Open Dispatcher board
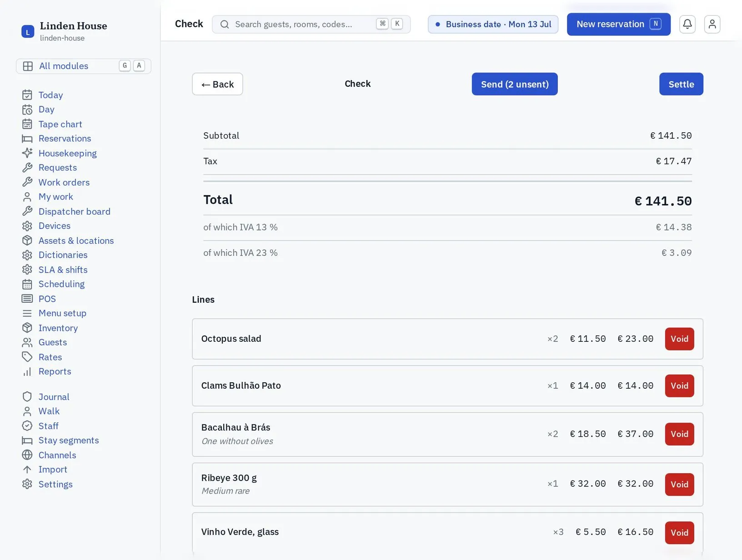 75,211
